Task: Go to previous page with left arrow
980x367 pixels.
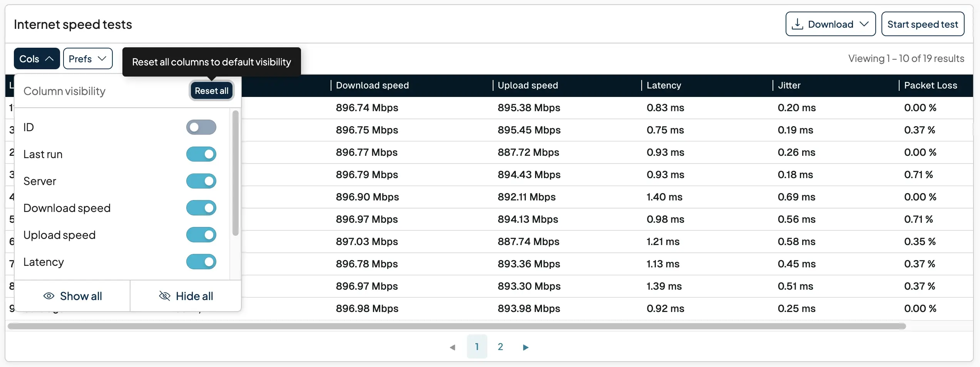Action: point(452,347)
